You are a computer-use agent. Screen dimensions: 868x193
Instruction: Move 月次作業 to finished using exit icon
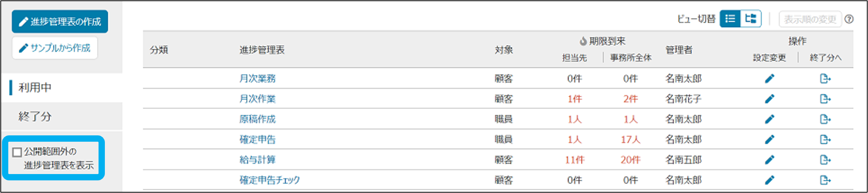(x=825, y=99)
